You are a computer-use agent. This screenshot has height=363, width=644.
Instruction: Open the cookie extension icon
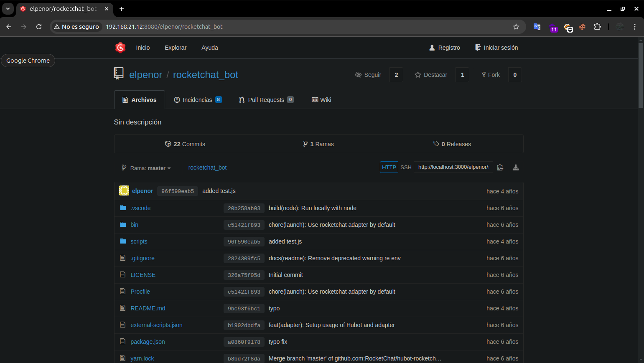tap(582, 27)
